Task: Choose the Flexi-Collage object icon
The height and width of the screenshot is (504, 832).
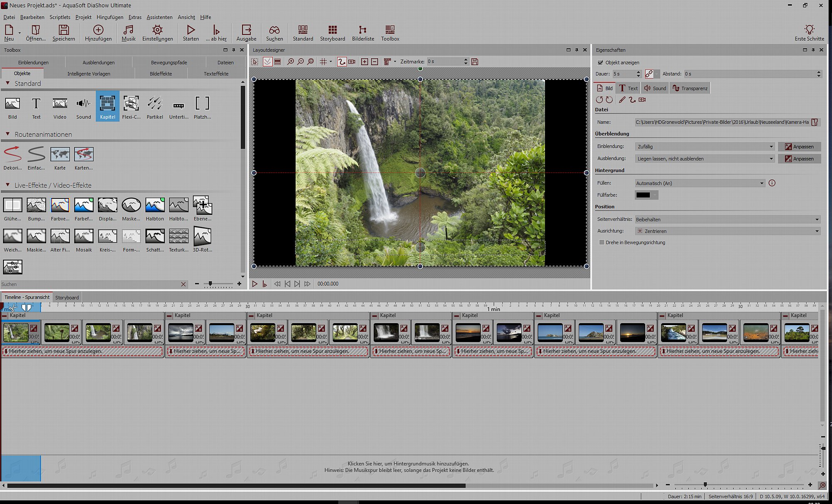Action: coord(131,107)
